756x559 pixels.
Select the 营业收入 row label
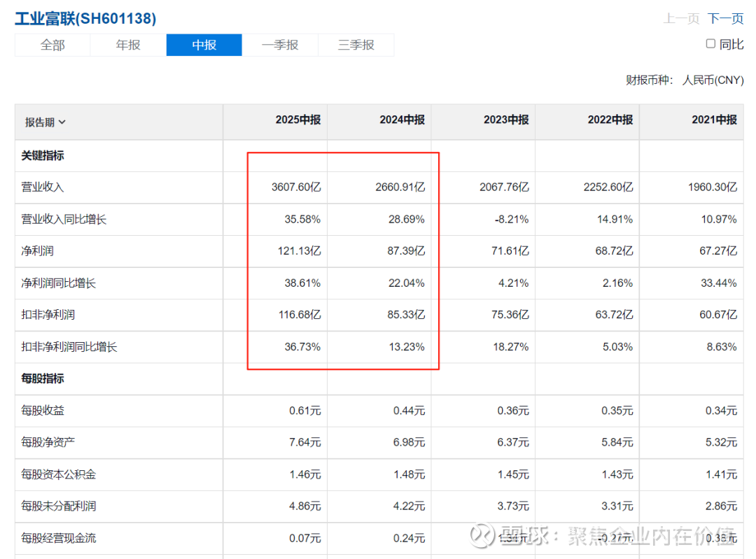click(x=43, y=187)
